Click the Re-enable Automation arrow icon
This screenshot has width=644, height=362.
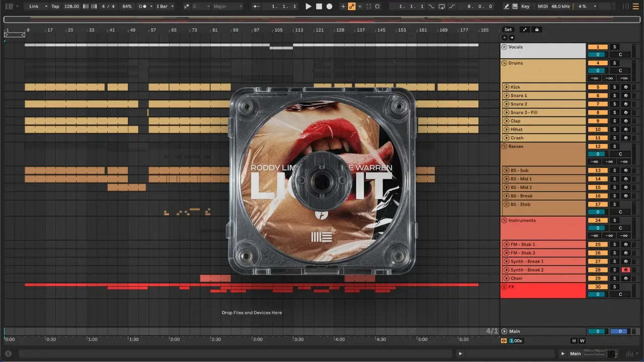[x=360, y=7]
